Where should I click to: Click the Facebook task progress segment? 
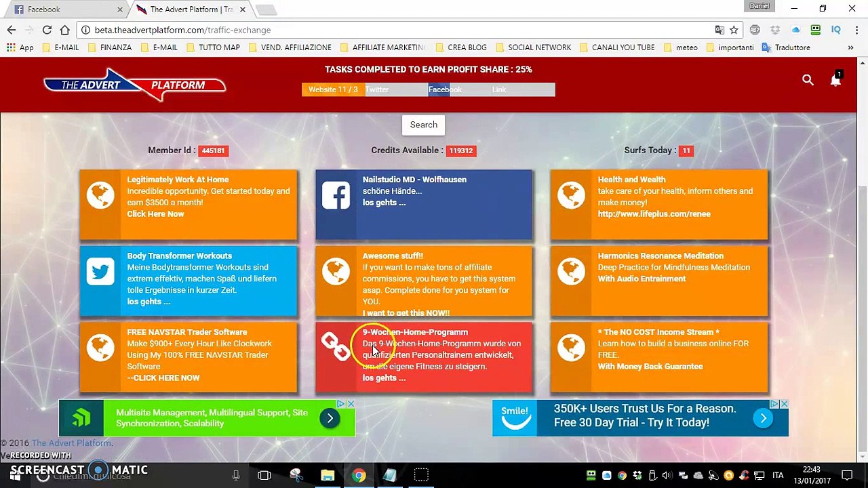460,89
